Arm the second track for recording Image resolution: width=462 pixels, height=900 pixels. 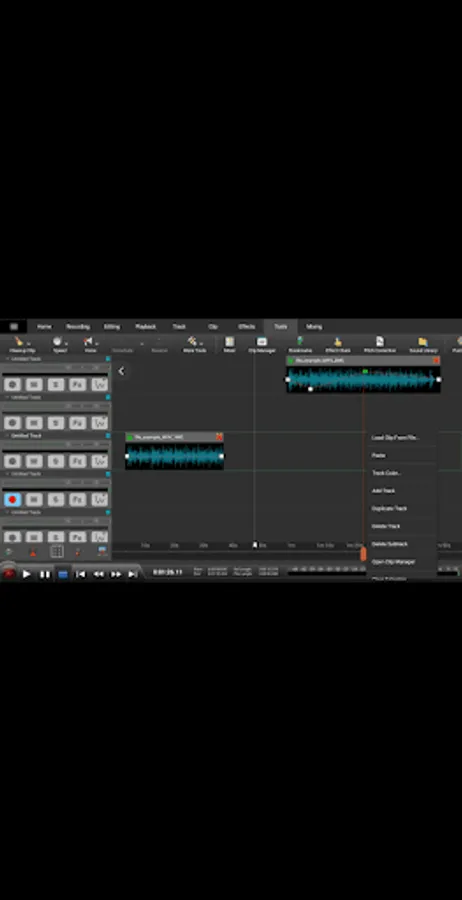coord(12,423)
